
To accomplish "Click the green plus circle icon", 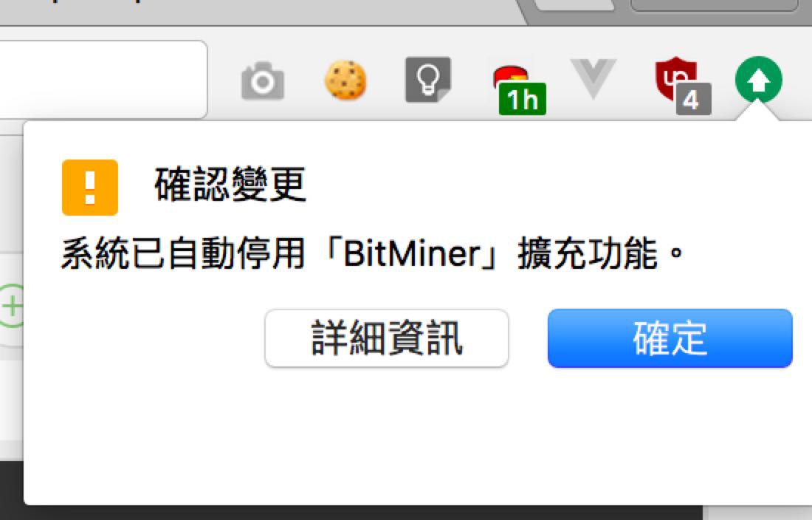I will (x=11, y=307).
